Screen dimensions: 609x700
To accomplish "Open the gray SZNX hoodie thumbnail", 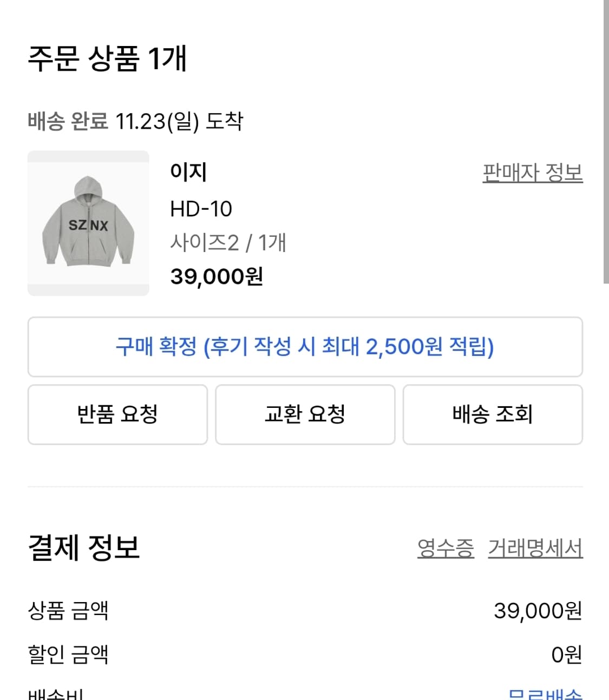I will 88,223.
